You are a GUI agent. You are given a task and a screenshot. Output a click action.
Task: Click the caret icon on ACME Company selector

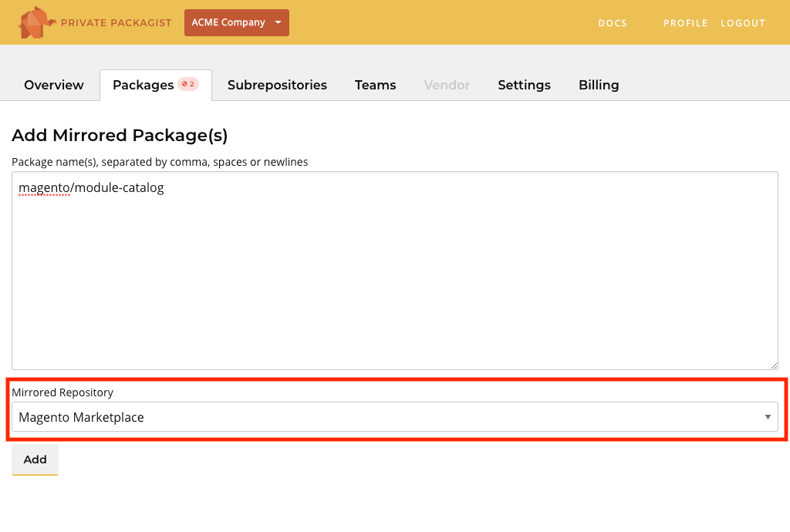277,23
